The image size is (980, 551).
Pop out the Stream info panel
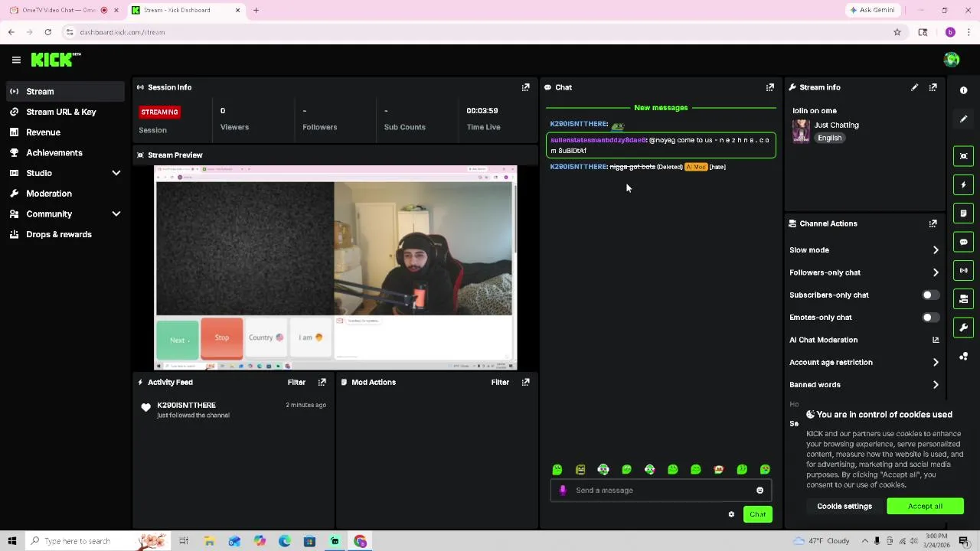(x=933, y=87)
